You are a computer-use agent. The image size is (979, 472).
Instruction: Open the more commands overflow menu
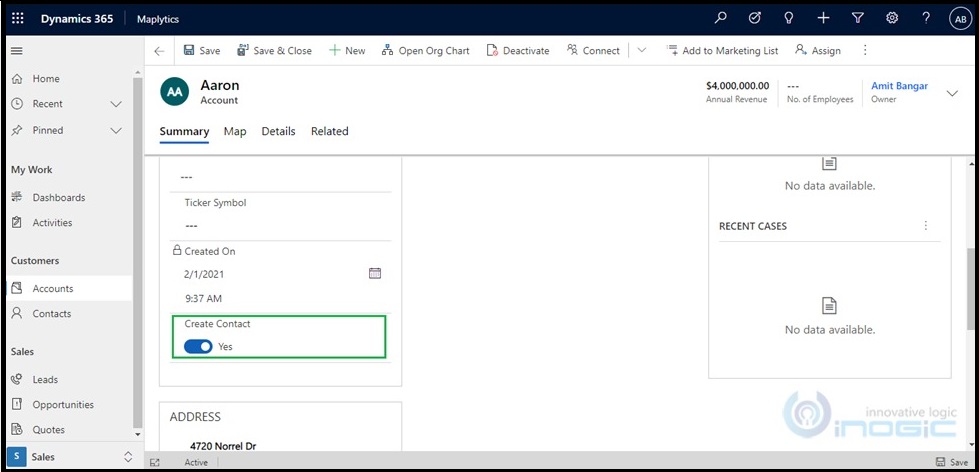(x=865, y=51)
